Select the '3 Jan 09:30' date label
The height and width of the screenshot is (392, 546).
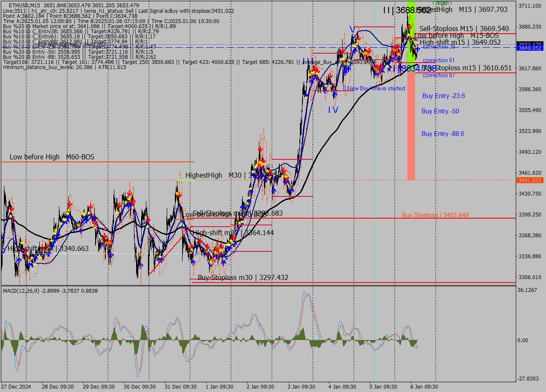click(302, 386)
